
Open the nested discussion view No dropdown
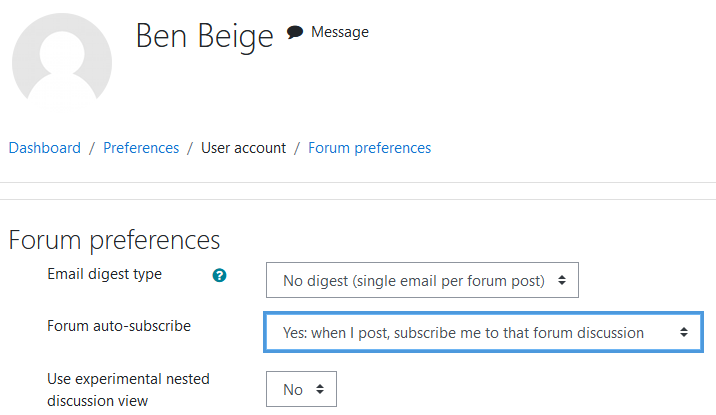[301, 389]
